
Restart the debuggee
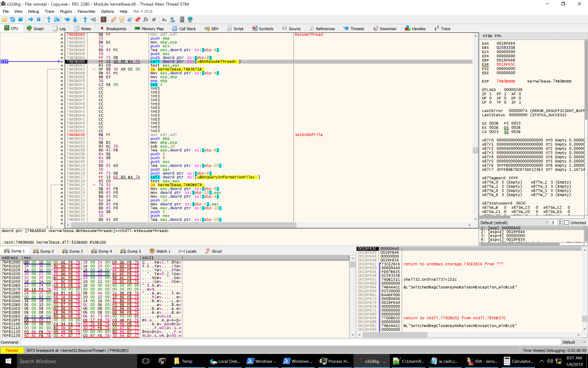pos(12,19)
